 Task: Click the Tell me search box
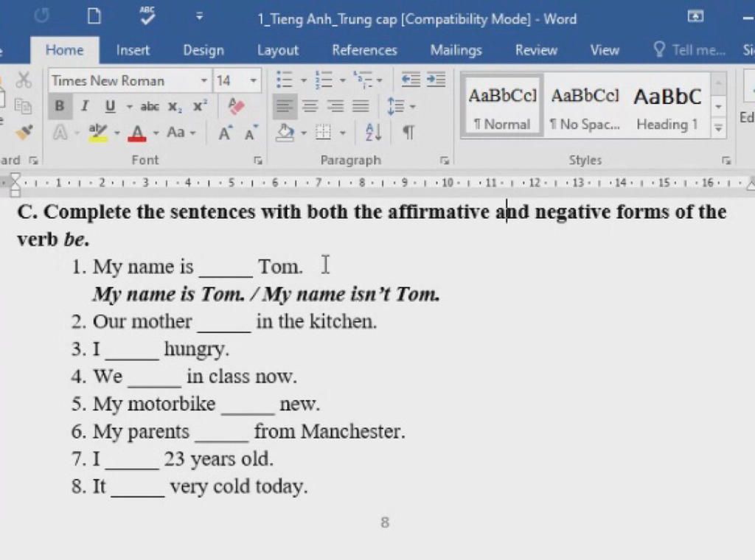click(x=689, y=50)
